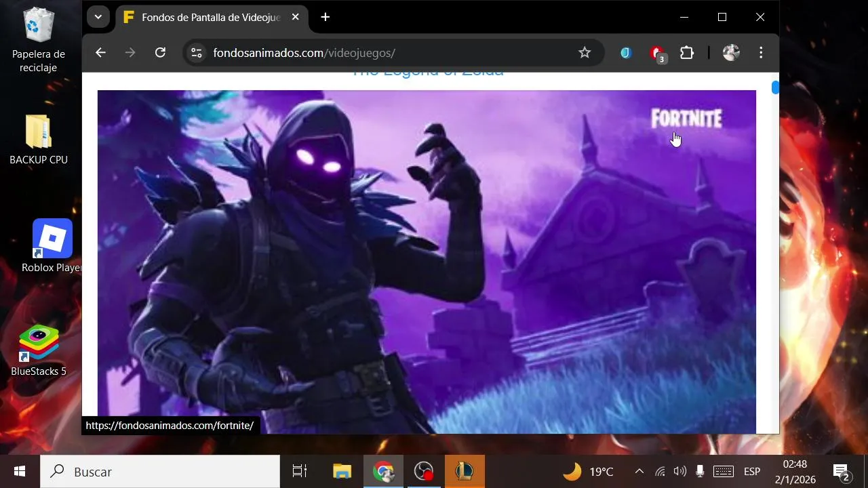The height and width of the screenshot is (488, 868).
Task: Open the Fortnite wallpaper image
Action: (427, 262)
